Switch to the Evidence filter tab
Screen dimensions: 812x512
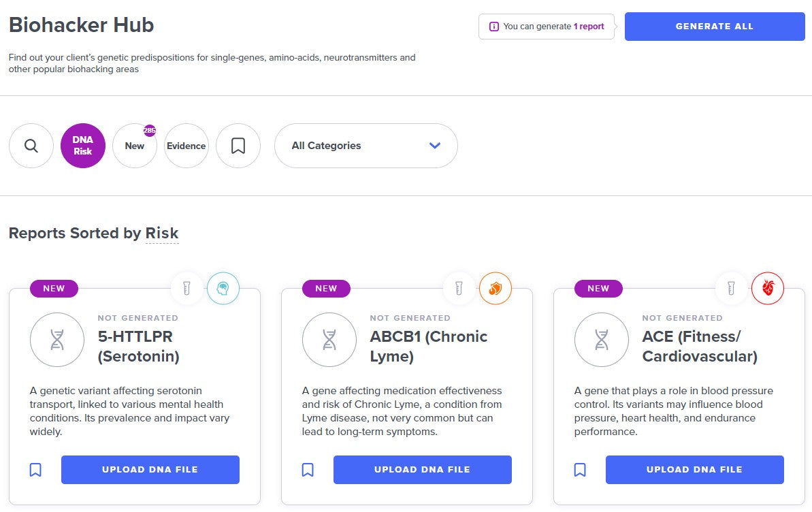(x=186, y=146)
